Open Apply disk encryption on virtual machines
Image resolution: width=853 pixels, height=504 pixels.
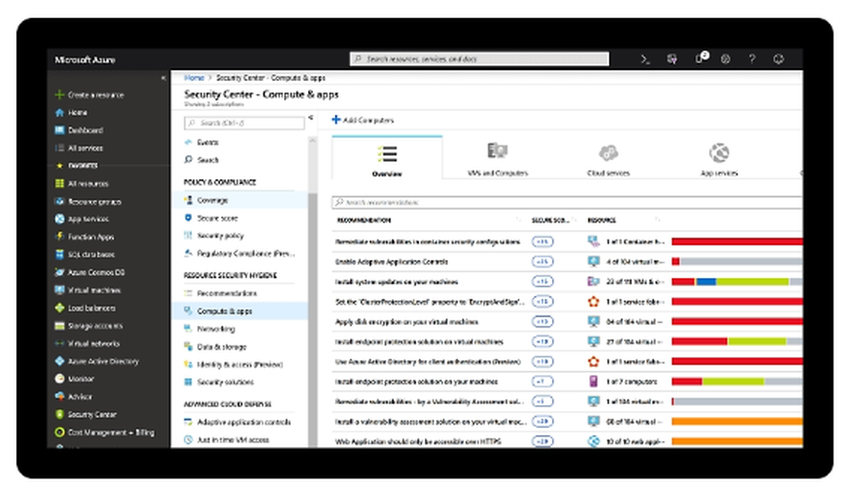click(x=406, y=322)
